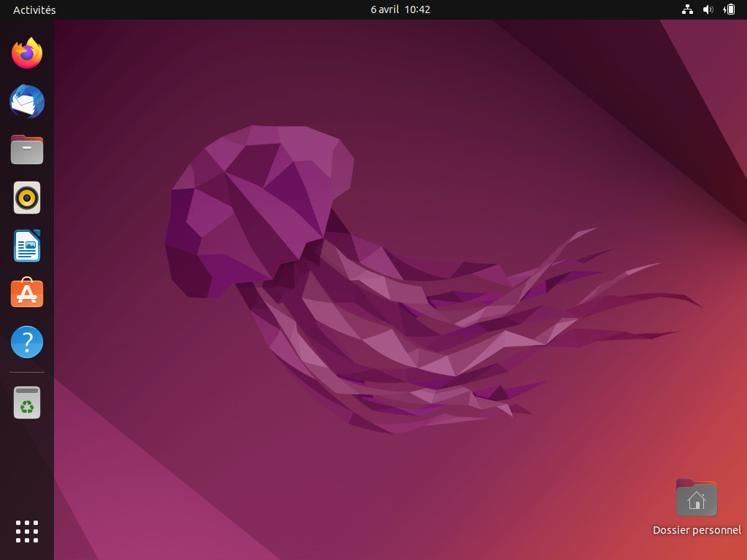The image size is (747, 560).
Task: Show the applications grid
Action: tap(27, 532)
